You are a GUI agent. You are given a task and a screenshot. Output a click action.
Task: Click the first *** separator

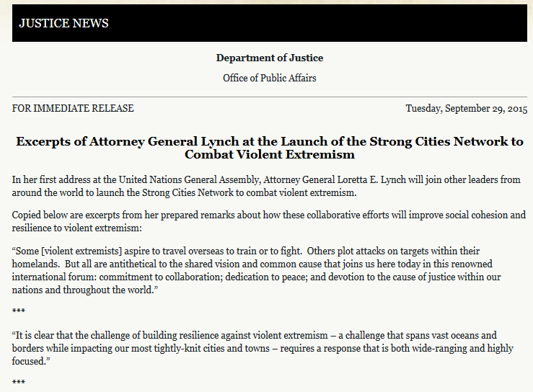point(19,311)
